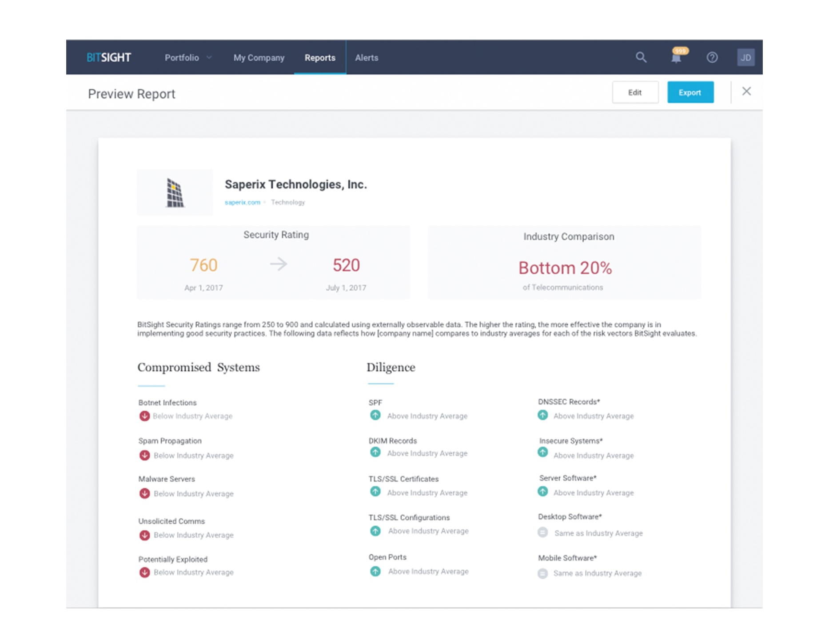Screen dimensions: 829x644
Task: Click the Edit button
Action: point(635,92)
